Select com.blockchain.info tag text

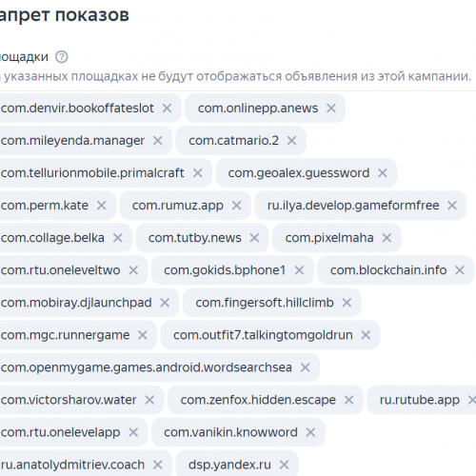click(388, 270)
